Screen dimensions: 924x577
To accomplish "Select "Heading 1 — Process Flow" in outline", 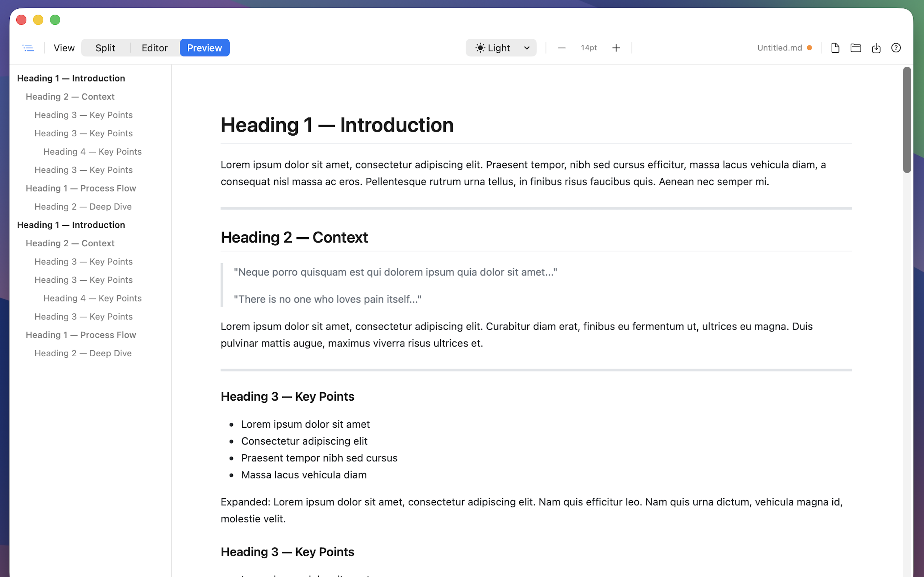I will click(80, 188).
